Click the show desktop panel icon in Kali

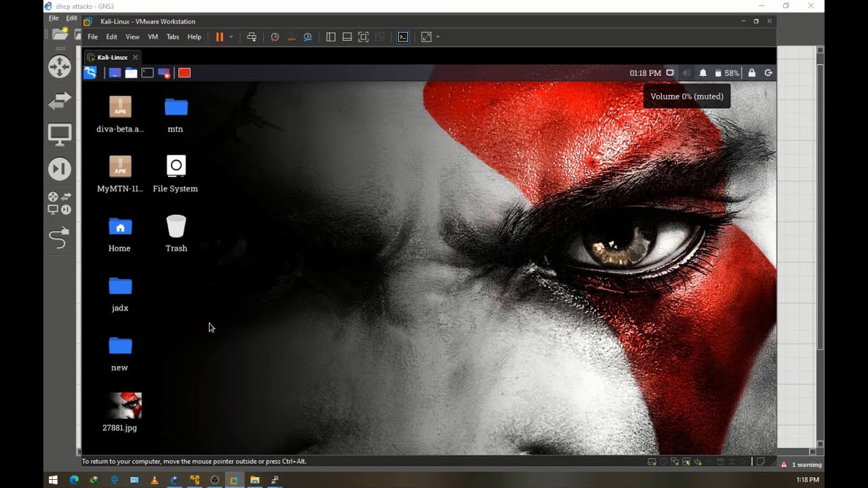tap(115, 73)
